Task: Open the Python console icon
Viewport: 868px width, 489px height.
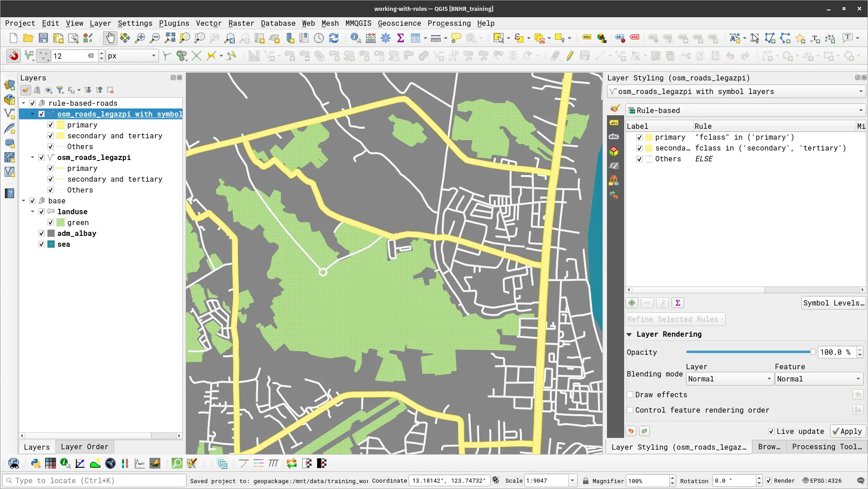Action: click(x=36, y=463)
